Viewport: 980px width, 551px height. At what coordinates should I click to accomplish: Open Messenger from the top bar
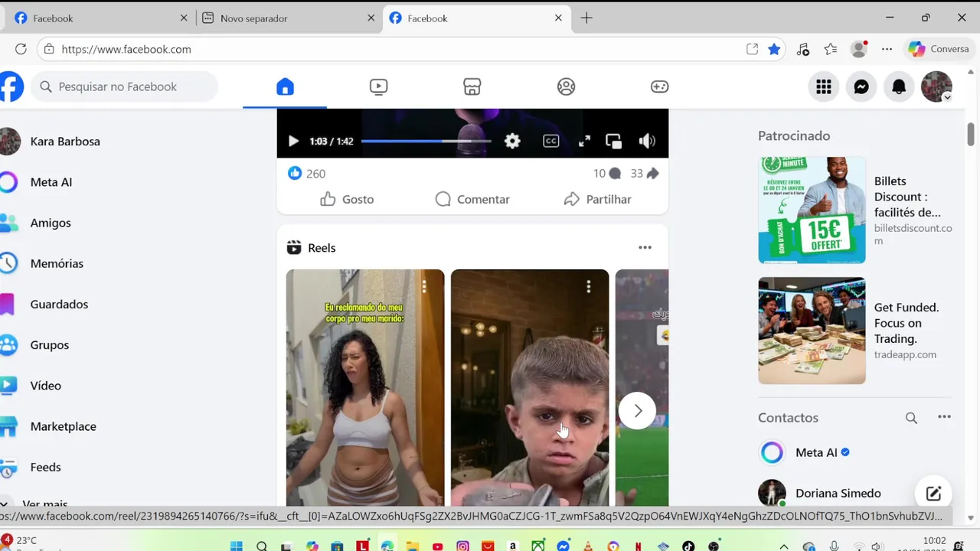click(861, 86)
